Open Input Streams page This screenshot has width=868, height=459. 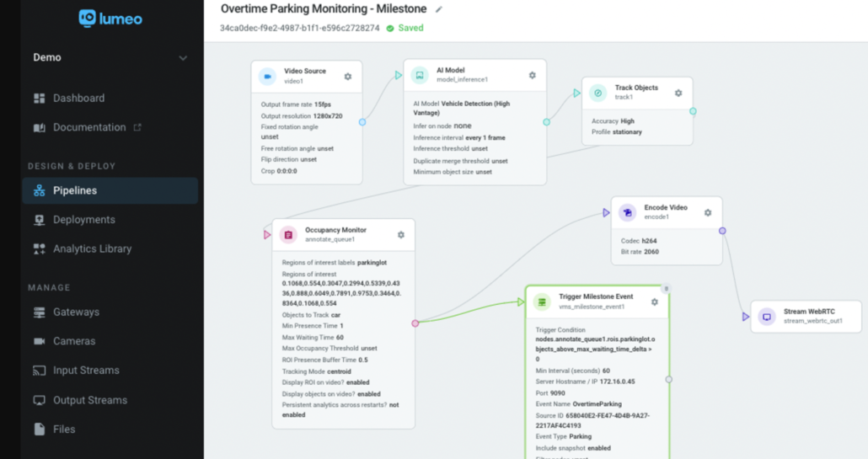coord(86,371)
